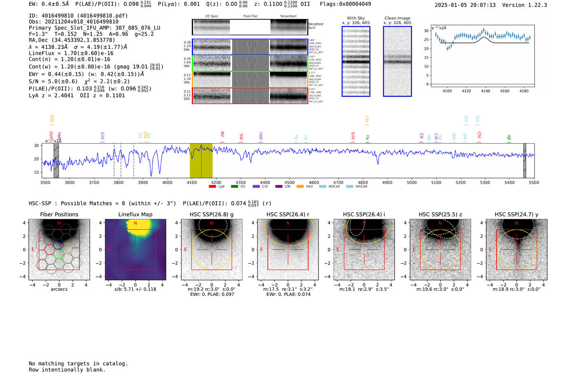Click the m:19.2 rc:3.0" caption under g-band
576x392 pixels.
pyautogui.click(x=211, y=289)
